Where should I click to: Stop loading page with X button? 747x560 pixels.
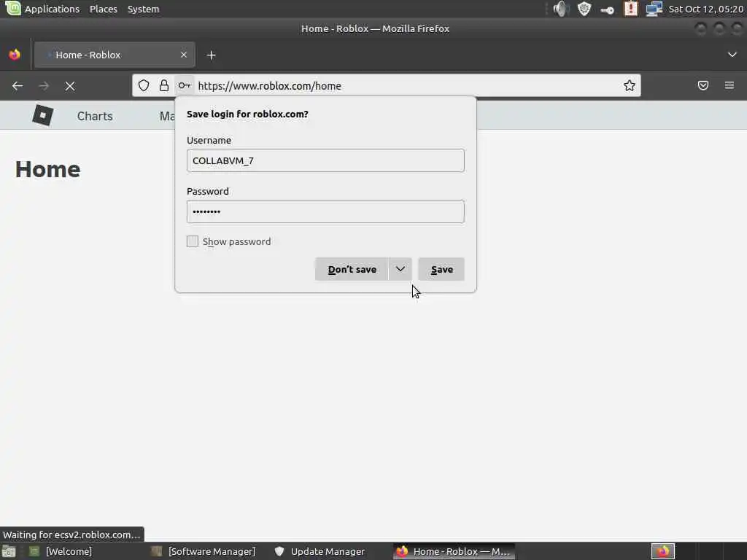70,86
